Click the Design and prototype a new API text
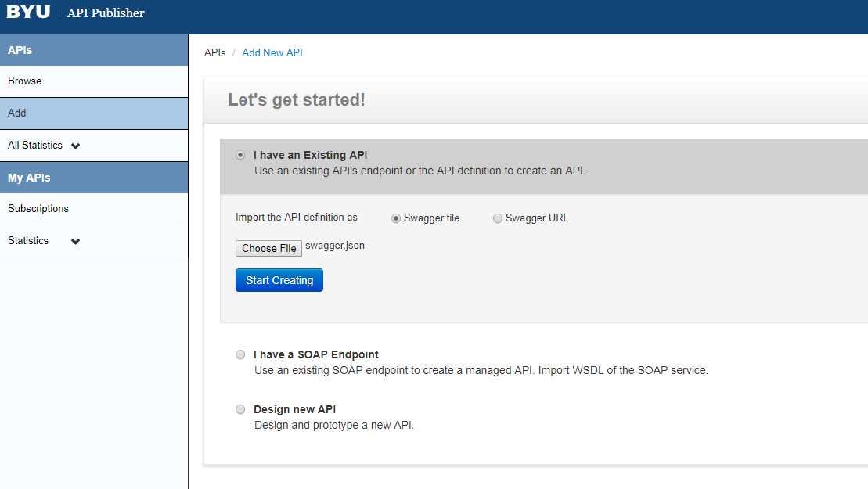Screen dimensions: 868x489 pyautogui.click(x=334, y=425)
